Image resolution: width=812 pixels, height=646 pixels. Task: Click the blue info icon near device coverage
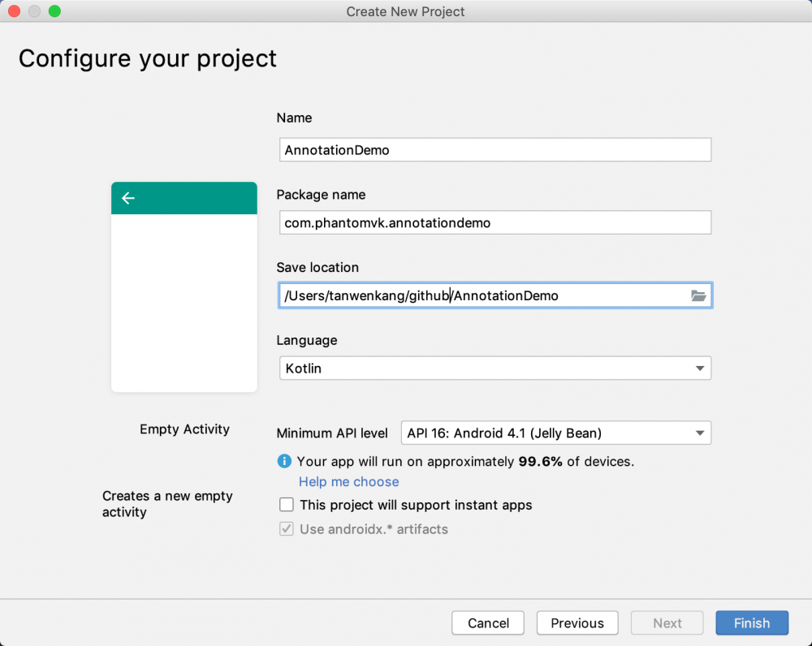tap(284, 461)
